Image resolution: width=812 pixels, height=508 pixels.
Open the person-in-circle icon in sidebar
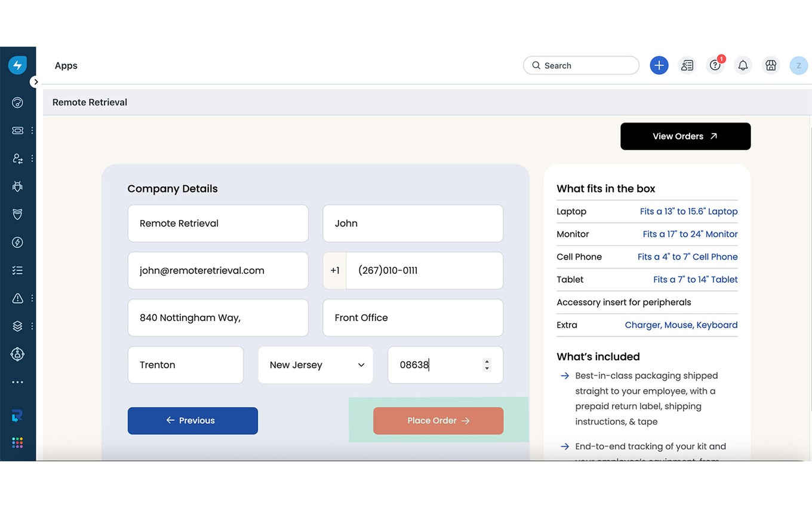click(x=17, y=354)
